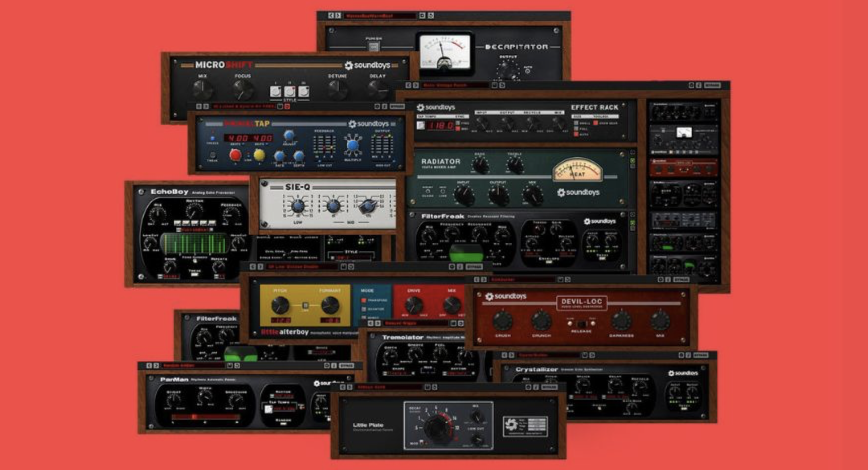Click red compare icon in PrimalTap title bar
Image resolution: width=868 pixels, height=470 pixels.
287,106
